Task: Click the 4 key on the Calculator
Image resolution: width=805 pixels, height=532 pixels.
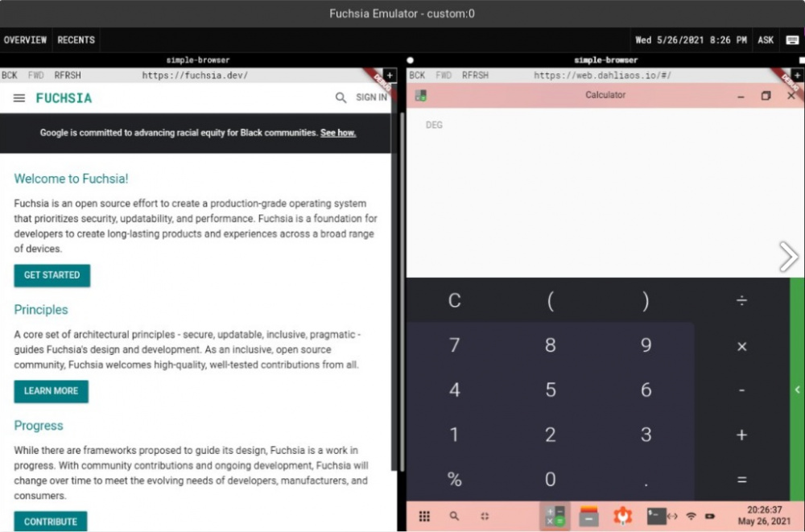Action: click(x=454, y=390)
